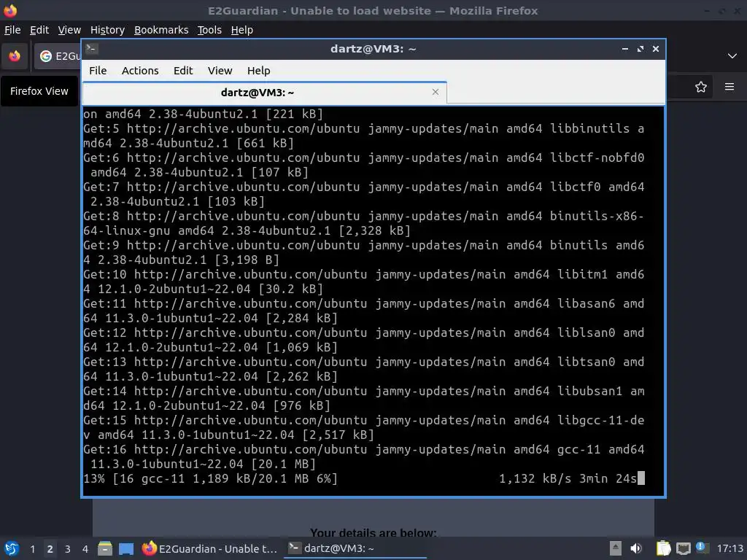The height and width of the screenshot is (560, 747).
Task: Maximize the terminal window
Action: pyautogui.click(x=640, y=49)
